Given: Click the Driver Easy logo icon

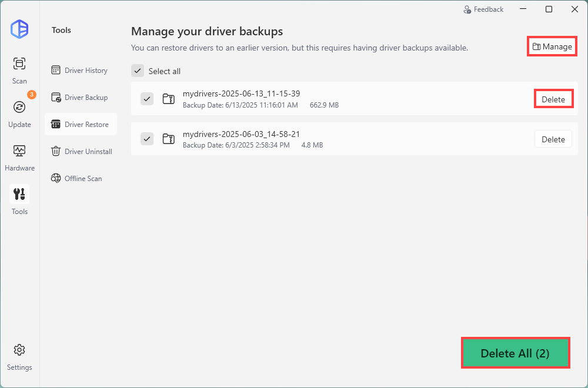Looking at the screenshot, I should coord(19,29).
